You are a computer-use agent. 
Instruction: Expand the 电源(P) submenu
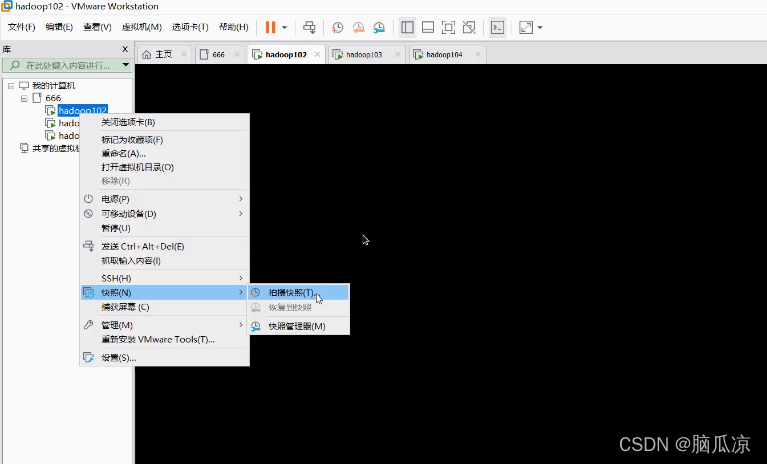pyautogui.click(x=165, y=199)
